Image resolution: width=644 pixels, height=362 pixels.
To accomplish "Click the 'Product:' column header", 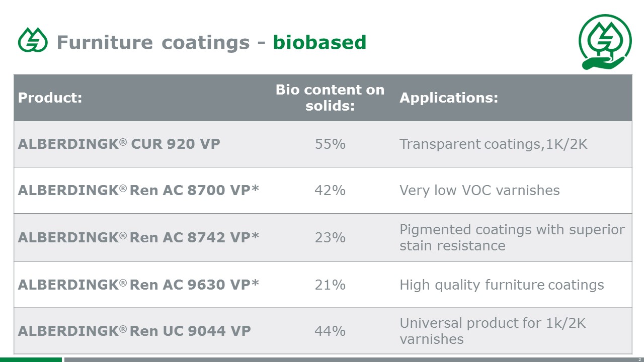I will tap(50, 98).
